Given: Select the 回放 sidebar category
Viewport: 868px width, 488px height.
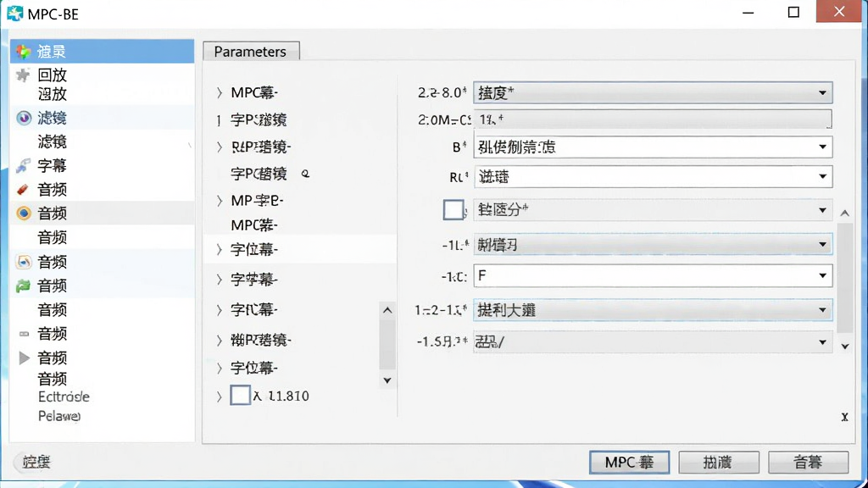Looking at the screenshot, I should click(x=52, y=75).
